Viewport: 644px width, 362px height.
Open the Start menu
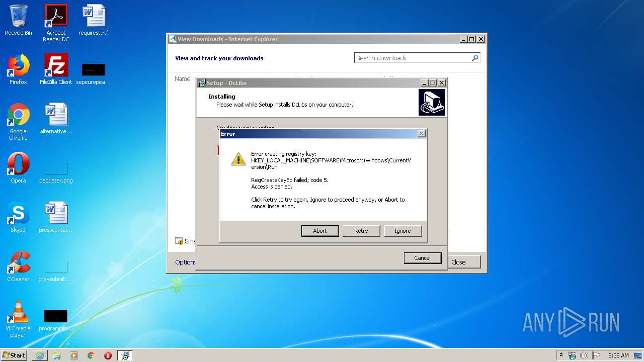pyautogui.click(x=14, y=355)
